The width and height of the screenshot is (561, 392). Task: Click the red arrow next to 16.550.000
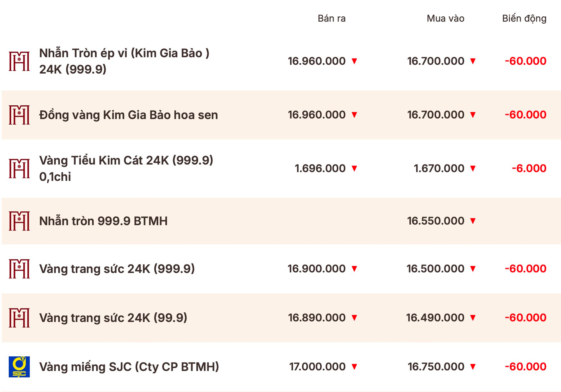(473, 221)
